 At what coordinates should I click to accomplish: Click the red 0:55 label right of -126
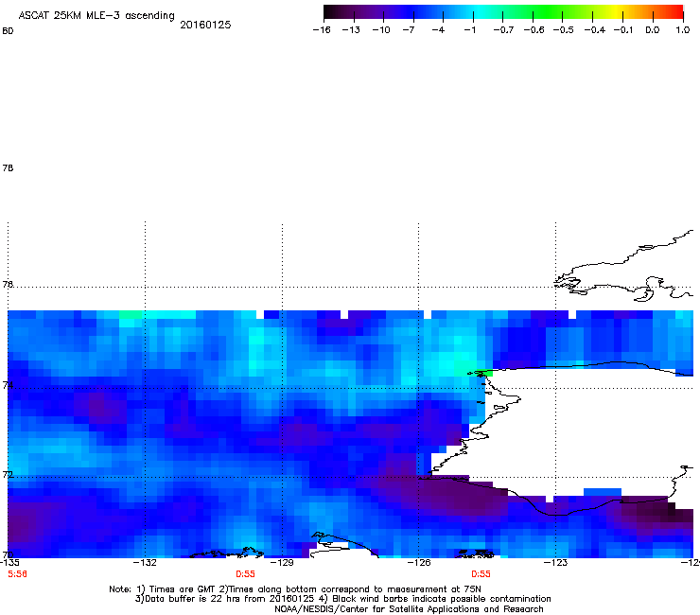tap(481, 574)
